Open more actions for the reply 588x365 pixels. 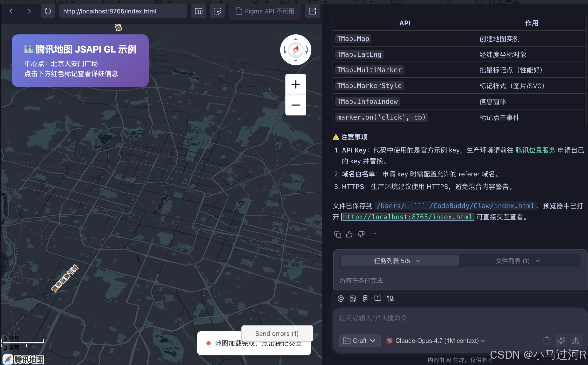click(373, 234)
